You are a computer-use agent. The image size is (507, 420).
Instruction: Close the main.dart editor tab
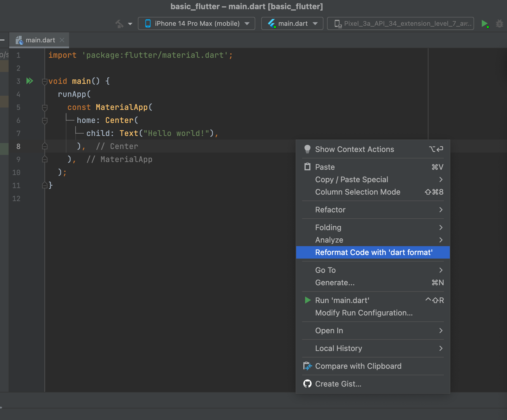(62, 40)
